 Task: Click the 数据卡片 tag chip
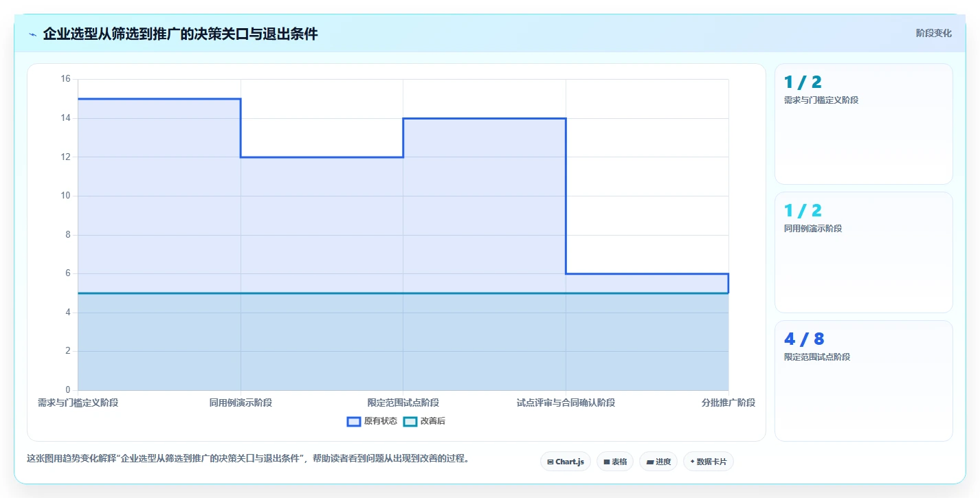[x=709, y=462]
